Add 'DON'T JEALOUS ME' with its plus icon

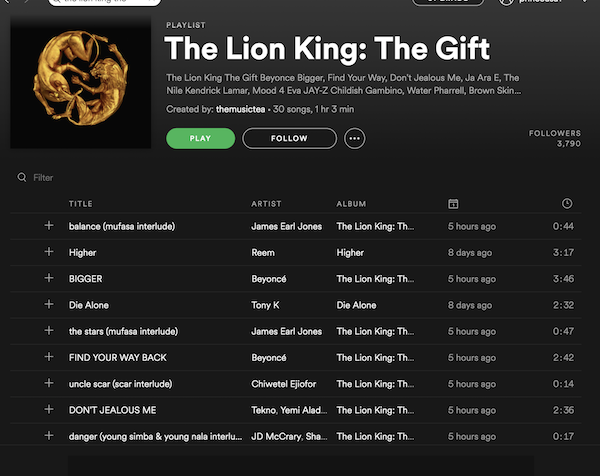click(49, 409)
